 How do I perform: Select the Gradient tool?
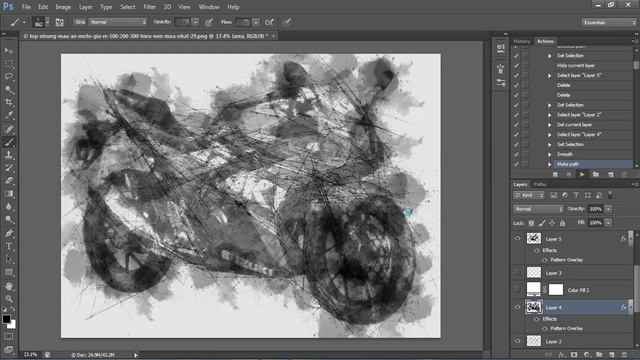(9, 194)
